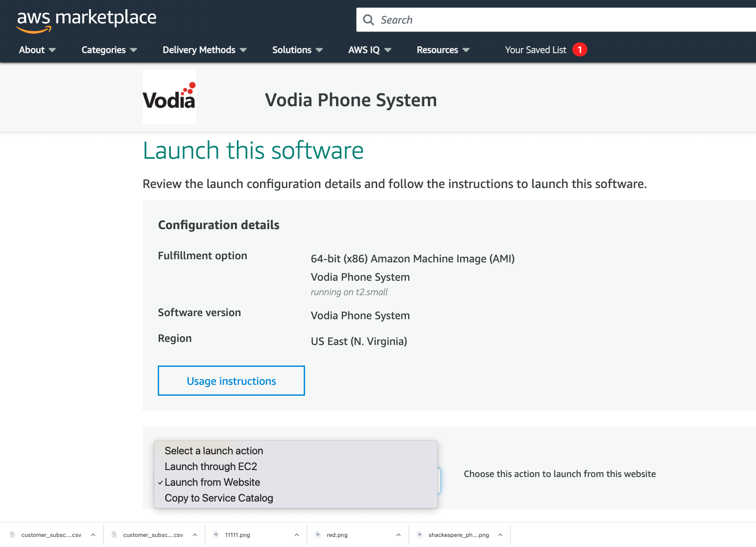Click '64-bit (x86) Amazon Machine Image (AMI)' text
Viewport: 756px width, 547px height.
[413, 259]
